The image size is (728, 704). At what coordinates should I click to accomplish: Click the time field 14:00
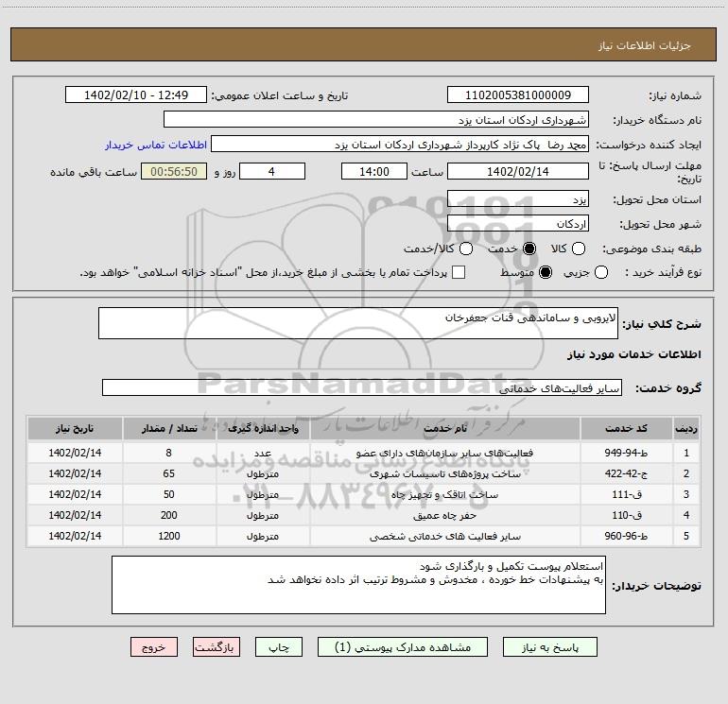point(374,171)
